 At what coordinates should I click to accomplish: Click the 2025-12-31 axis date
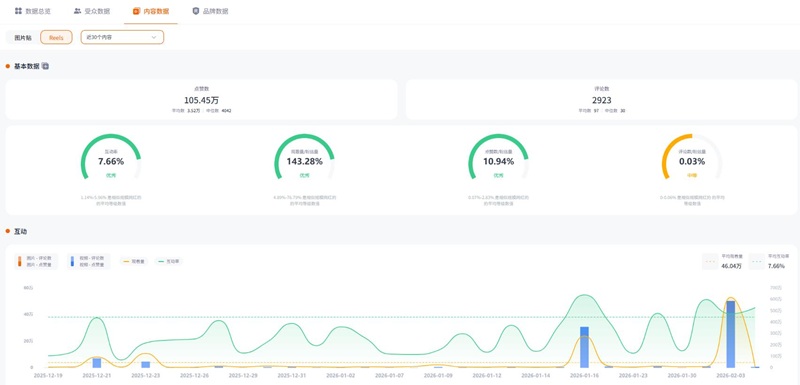click(x=292, y=375)
